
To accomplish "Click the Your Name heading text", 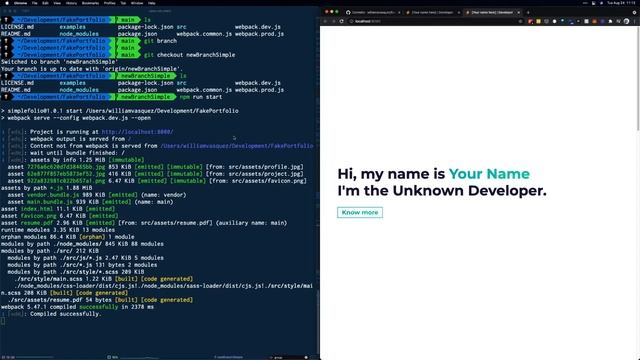I will tap(489, 174).
